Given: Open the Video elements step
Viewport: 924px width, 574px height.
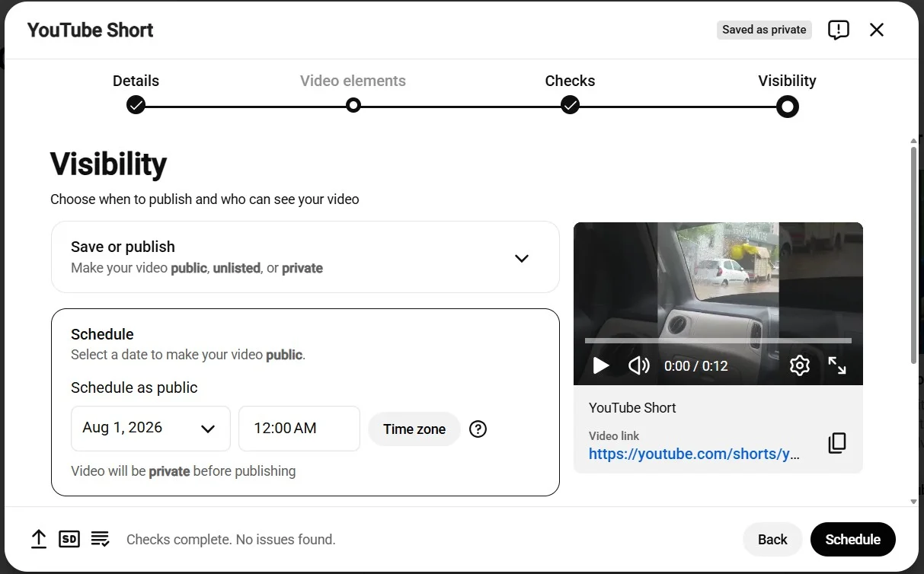Looking at the screenshot, I should (x=353, y=93).
